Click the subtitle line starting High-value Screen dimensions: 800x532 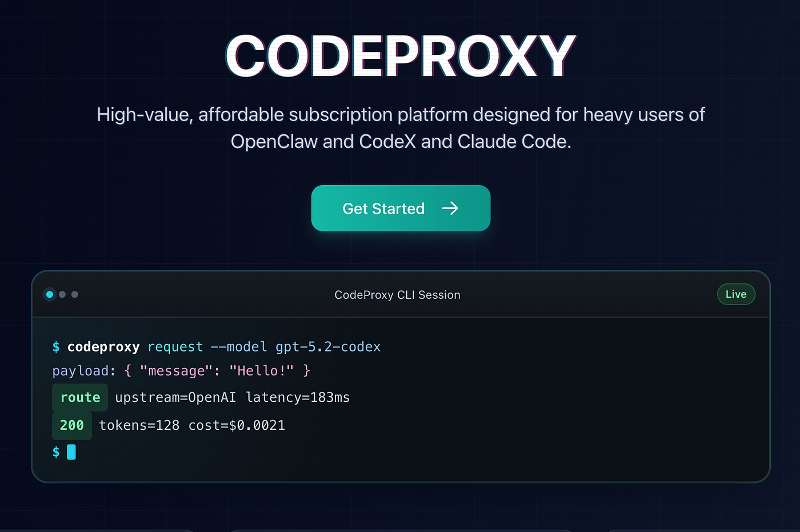pyautogui.click(x=401, y=114)
